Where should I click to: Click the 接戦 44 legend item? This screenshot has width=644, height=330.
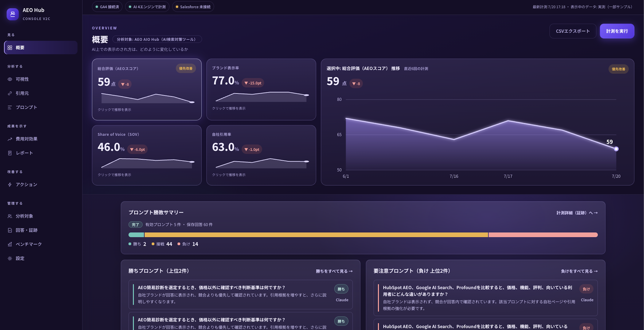point(162,244)
